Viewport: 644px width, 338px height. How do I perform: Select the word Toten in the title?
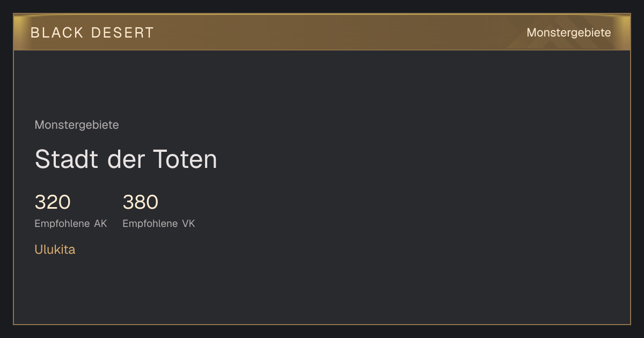click(x=185, y=159)
